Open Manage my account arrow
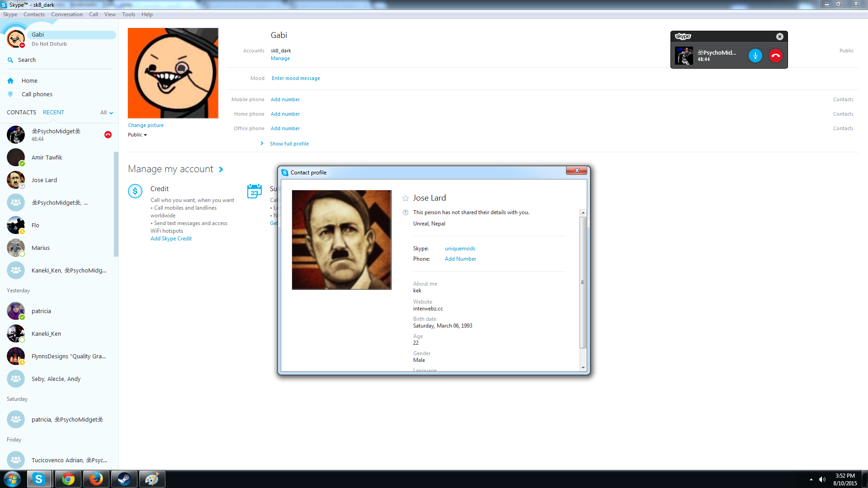The height and width of the screenshot is (488, 868). (x=221, y=169)
